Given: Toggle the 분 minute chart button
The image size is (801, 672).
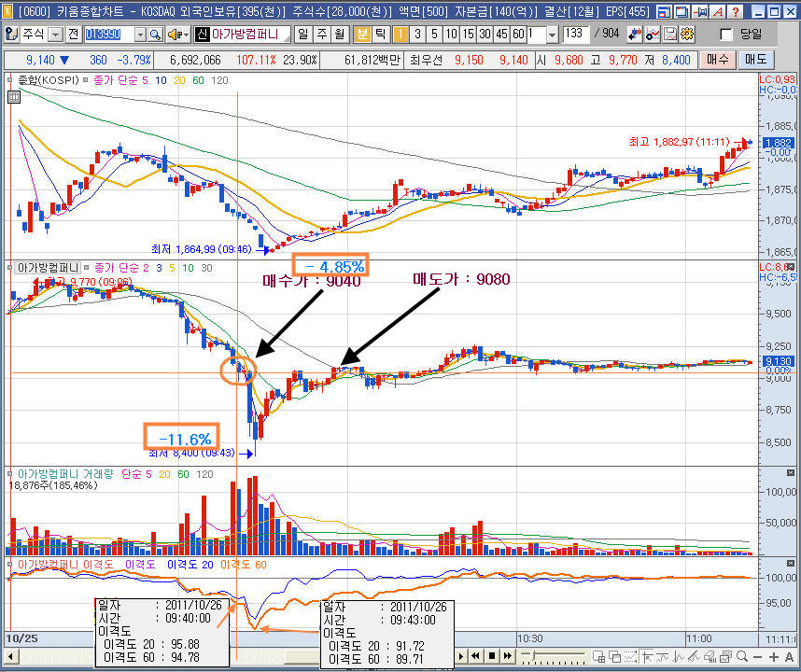Looking at the screenshot, I should tap(362, 35).
